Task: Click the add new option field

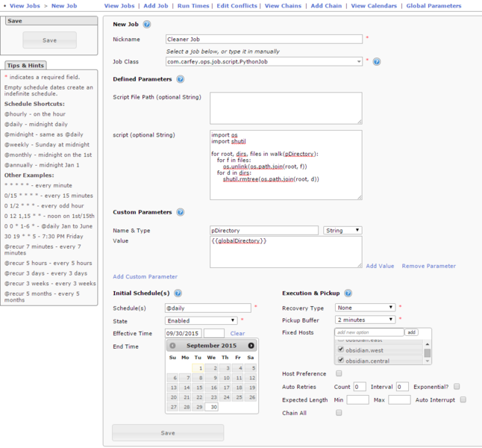Action: pyautogui.click(x=369, y=332)
